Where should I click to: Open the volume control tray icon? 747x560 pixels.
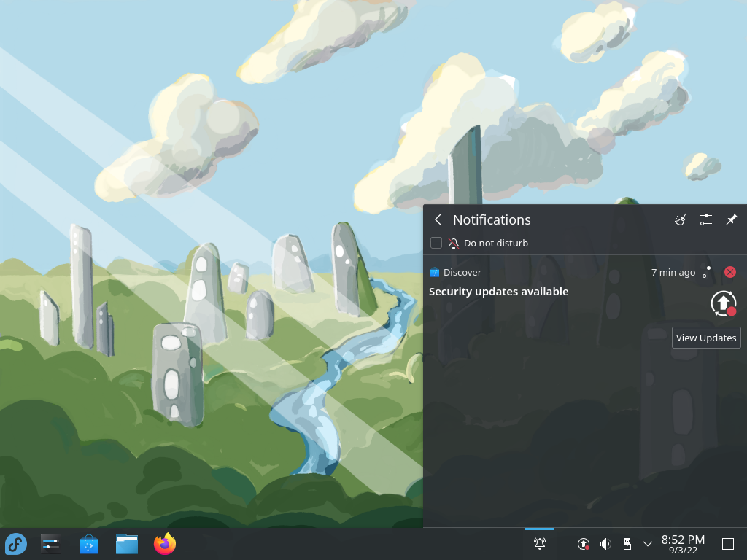click(x=605, y=544)
